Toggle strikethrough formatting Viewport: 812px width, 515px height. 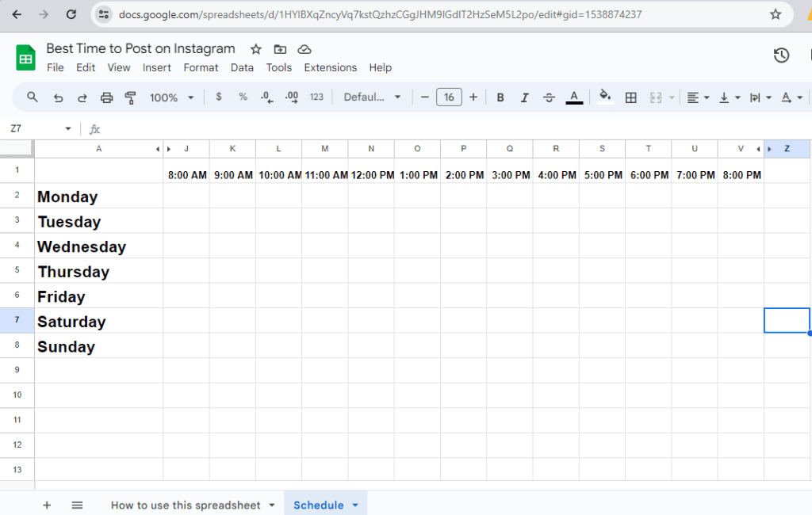click(549, 97)
